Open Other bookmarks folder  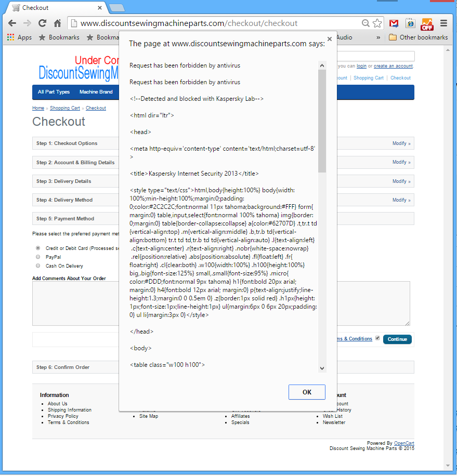click(418, 37)
